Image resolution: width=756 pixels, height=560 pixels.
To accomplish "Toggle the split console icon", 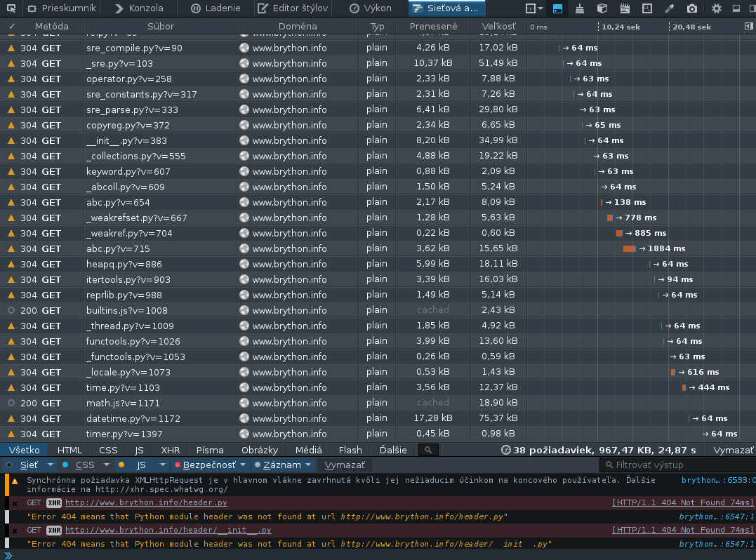I will coord(557,8).
